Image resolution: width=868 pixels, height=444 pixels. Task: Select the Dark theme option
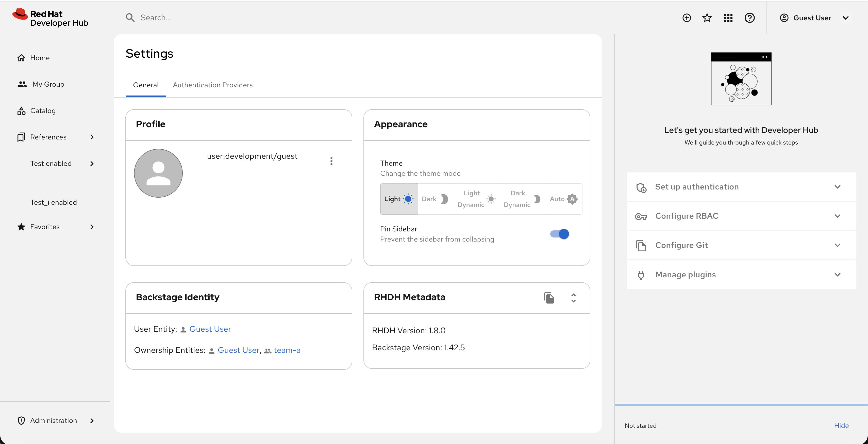(435, 199)
